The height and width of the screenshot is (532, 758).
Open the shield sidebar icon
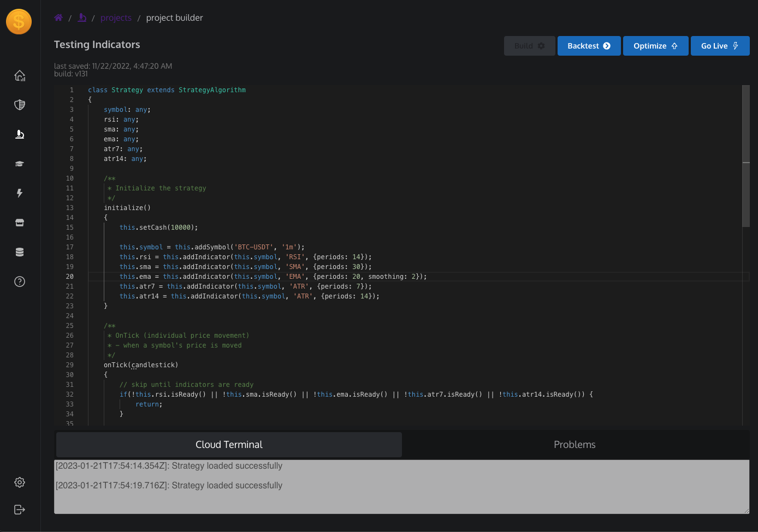pos(20,105)
